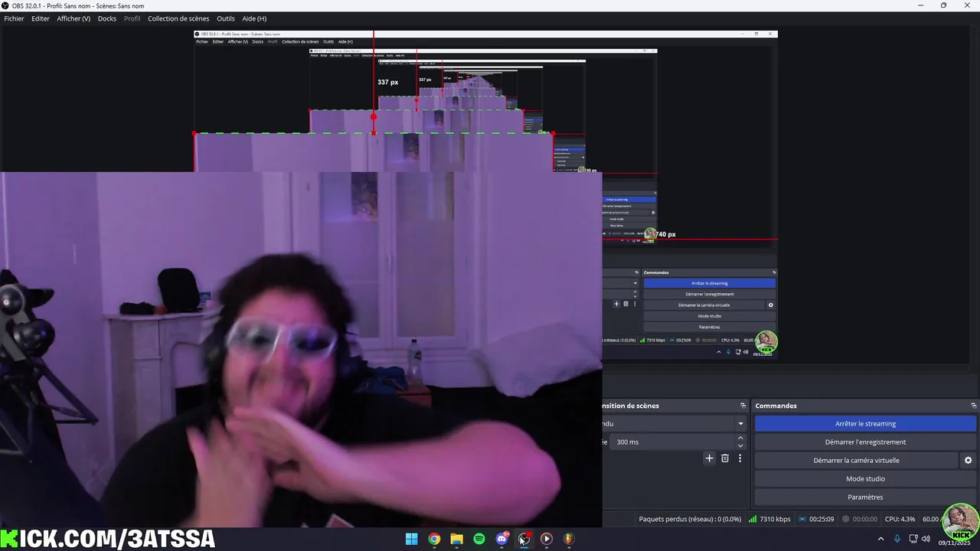The image size is (980, 551).
Task: Expand the scene transition type dropdown
Action: point(740,423)
